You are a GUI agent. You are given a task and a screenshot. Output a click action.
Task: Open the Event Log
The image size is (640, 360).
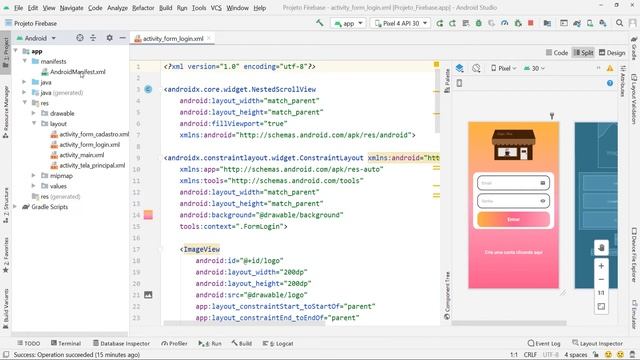click(x=544, y=343)
